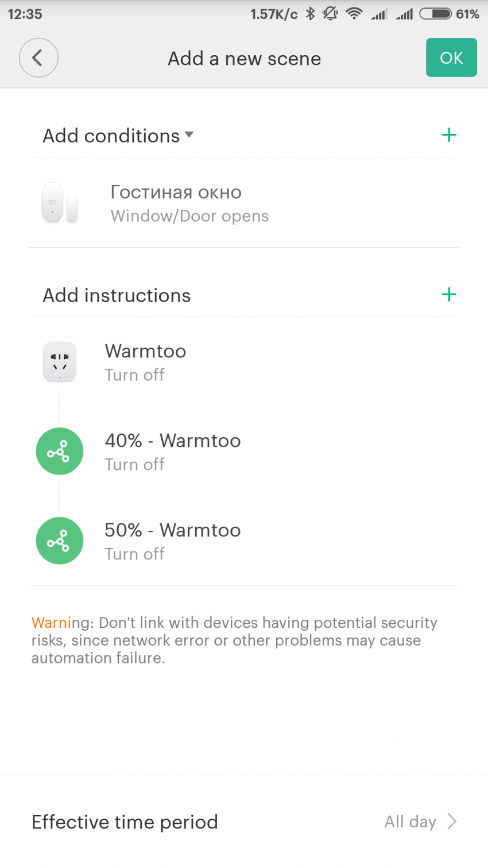Viewport: 488px width, 868px height.
Task: Tap the 50% - Warmtoo scene icon
Action: (x=59, y=541)
